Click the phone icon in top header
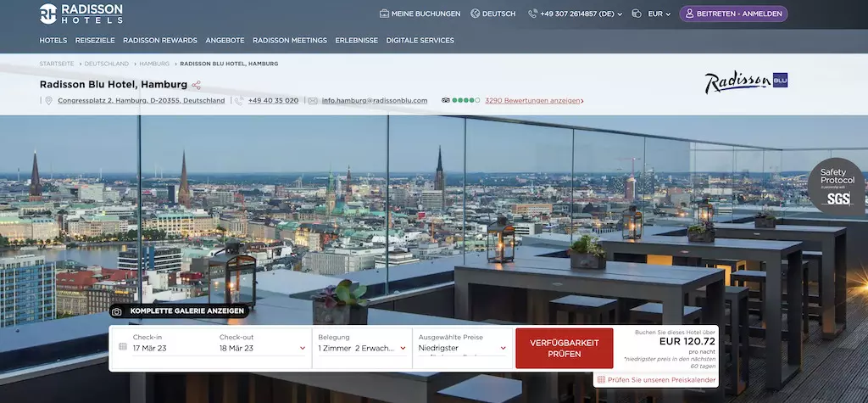Screen dimensions: 868x403 (532, 14)
